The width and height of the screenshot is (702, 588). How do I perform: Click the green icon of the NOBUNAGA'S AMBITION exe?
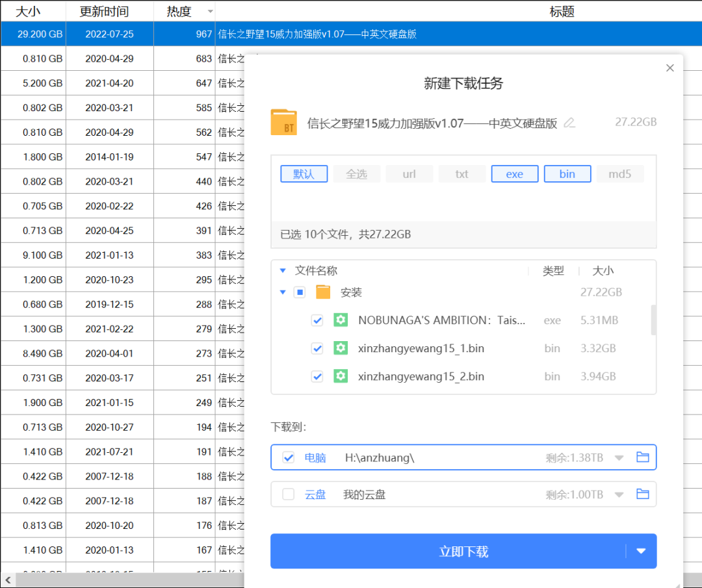coord(341,320)
